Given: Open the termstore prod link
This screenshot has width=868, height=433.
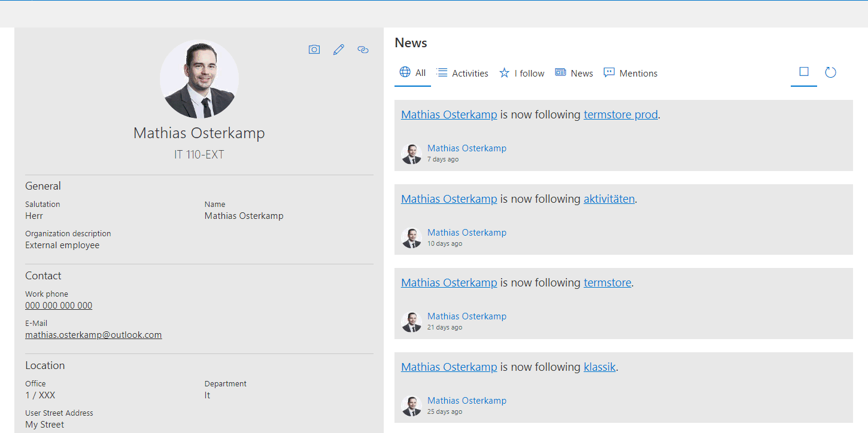Looking at the screenshot, I should (x=620, y=115).
